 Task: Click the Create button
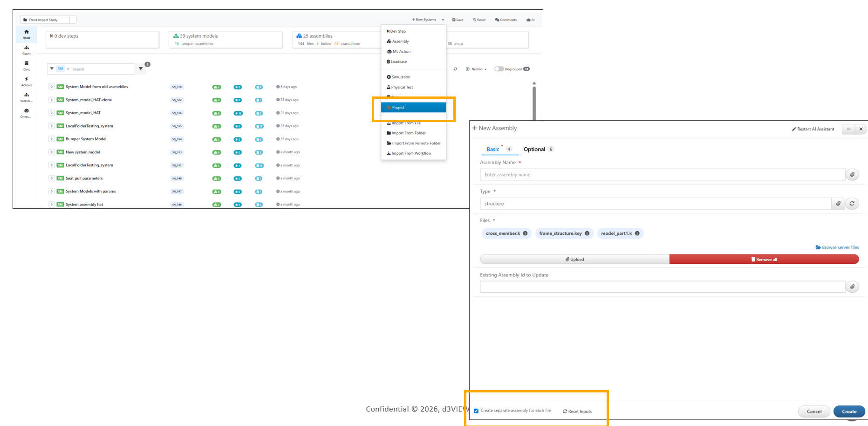click(x=849, y=412)
